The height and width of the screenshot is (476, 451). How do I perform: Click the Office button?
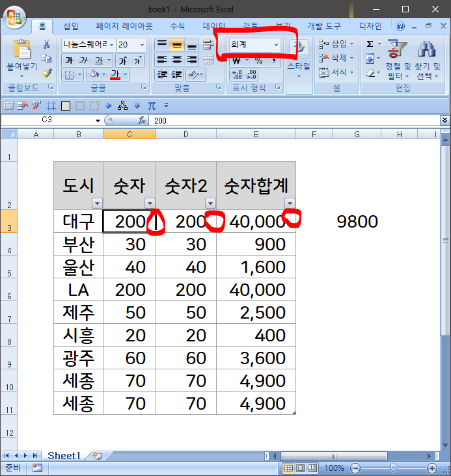pos(14,18)
